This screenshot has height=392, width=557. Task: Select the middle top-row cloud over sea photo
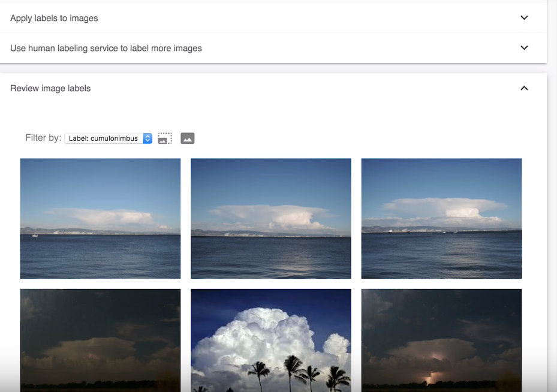pos(270,218)
